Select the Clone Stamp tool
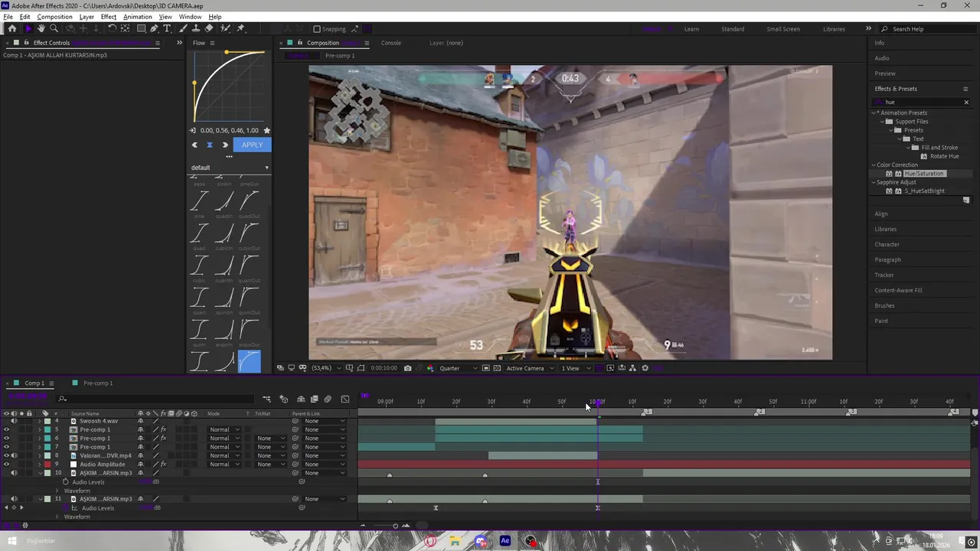The width and height of the screenshot is (980, 551). click(197, 28)
